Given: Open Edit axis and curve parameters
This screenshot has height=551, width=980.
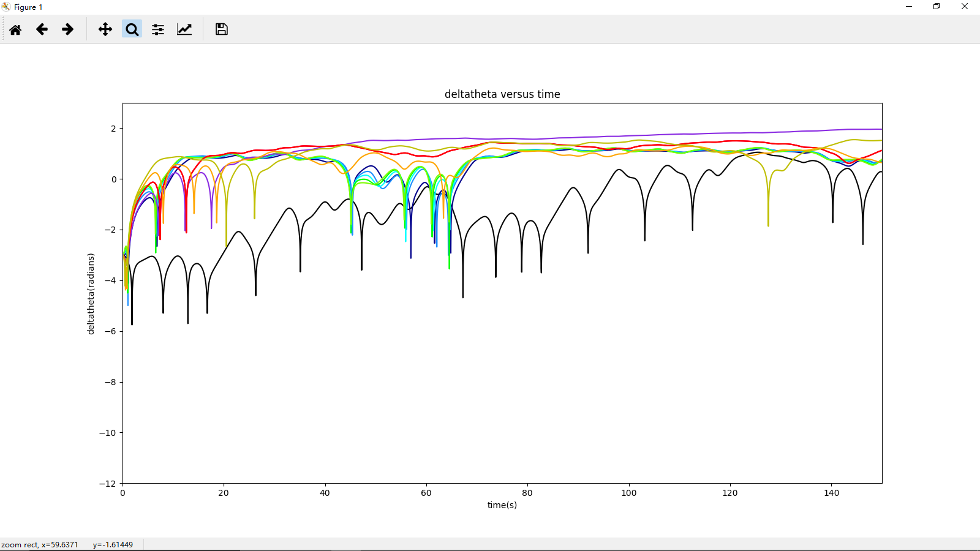Looking at the screenshot, I should 184,29.
